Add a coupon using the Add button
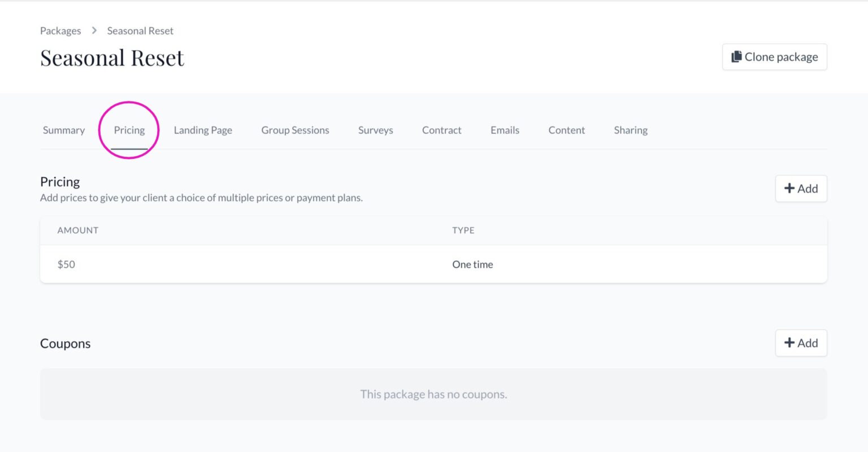The image size is (868, 452). tap(801, 343)
